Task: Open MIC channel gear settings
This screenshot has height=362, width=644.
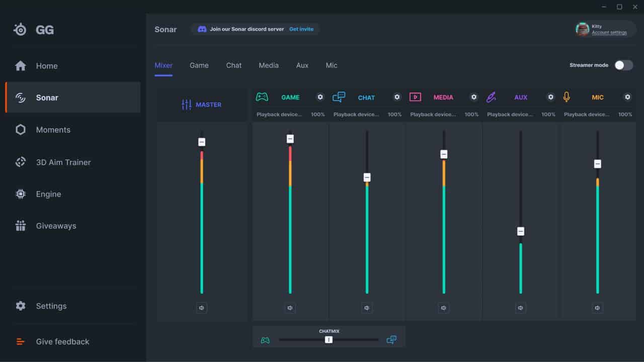Action: [x=627, y=97]
